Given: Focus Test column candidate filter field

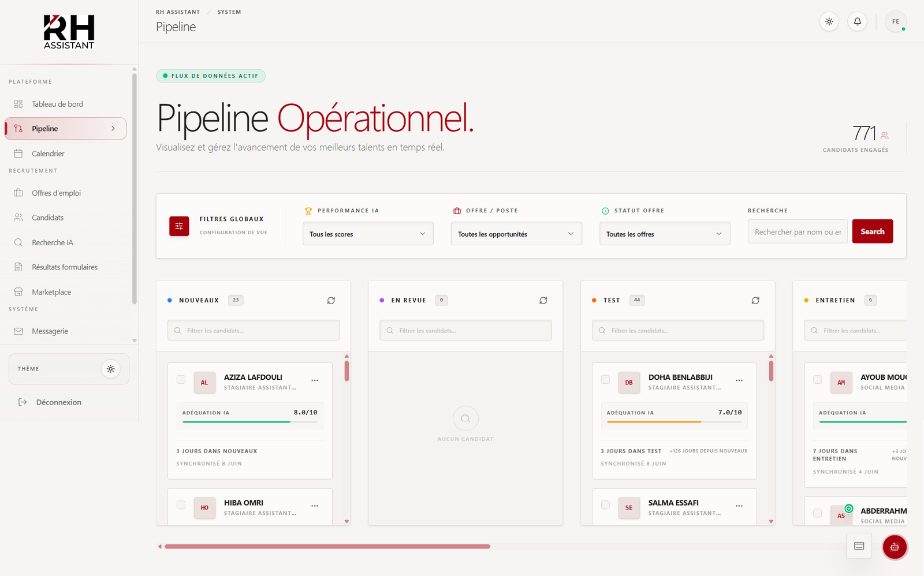Looking at the screenshot, I should [678, 330].
